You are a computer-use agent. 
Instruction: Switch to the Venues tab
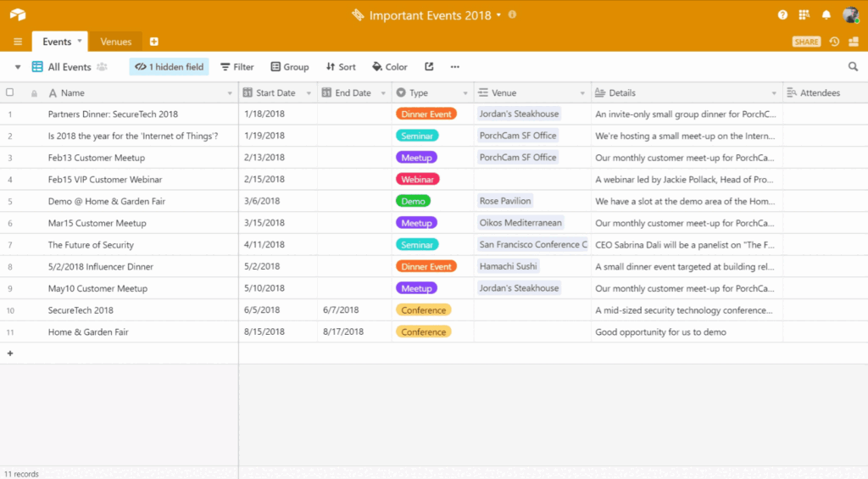pos(115,42)
